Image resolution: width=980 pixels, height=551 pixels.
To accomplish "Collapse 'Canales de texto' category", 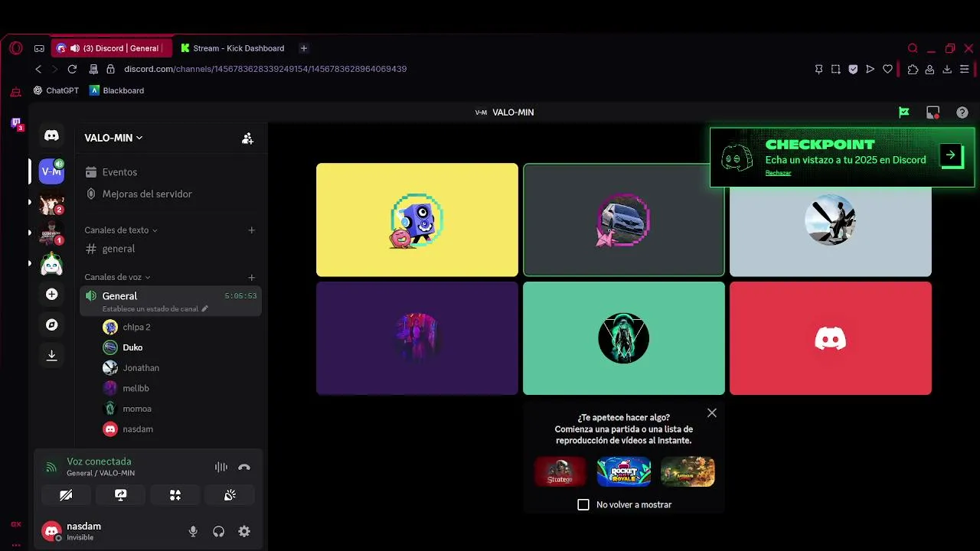I will click(120, 230).
